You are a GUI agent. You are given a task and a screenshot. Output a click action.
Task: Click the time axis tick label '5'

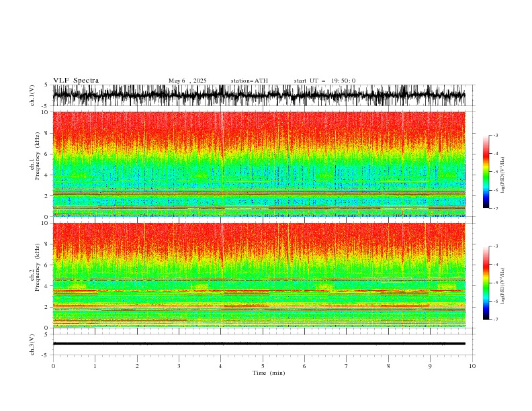[263, 366]
